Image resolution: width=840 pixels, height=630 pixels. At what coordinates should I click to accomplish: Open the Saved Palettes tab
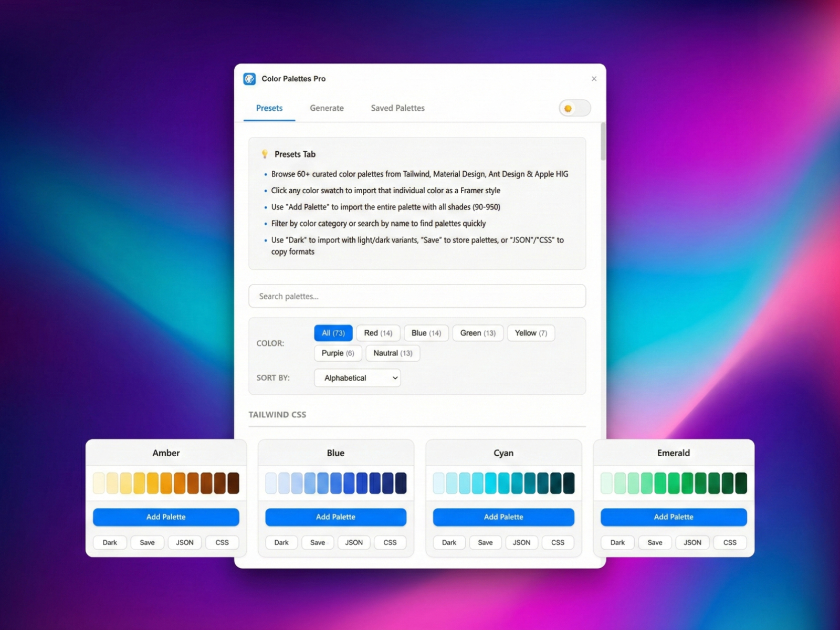[397, 108]
